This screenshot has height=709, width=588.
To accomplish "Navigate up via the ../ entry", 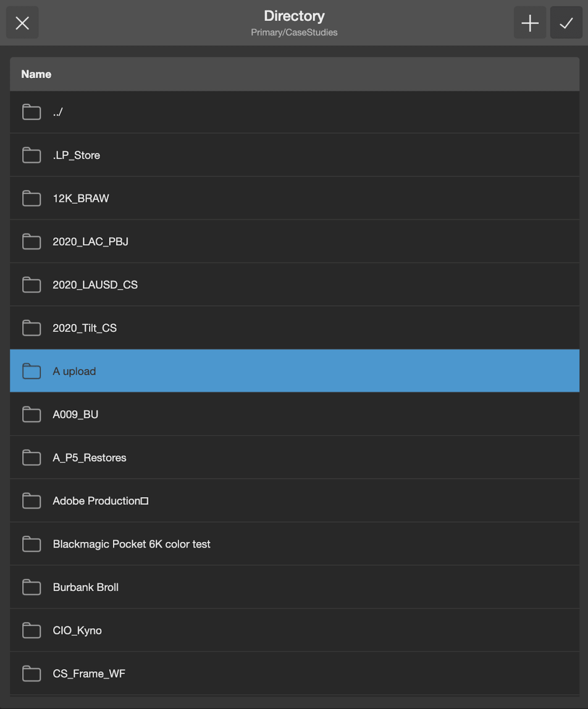I will click(58, 112).
